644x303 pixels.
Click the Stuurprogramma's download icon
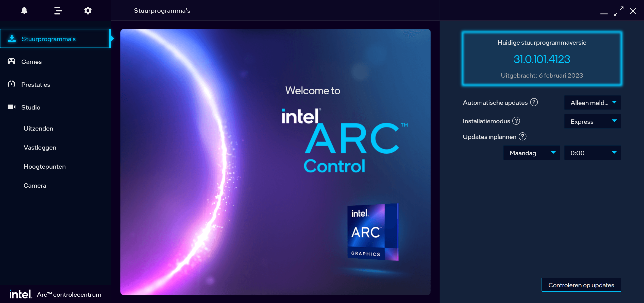12,39
